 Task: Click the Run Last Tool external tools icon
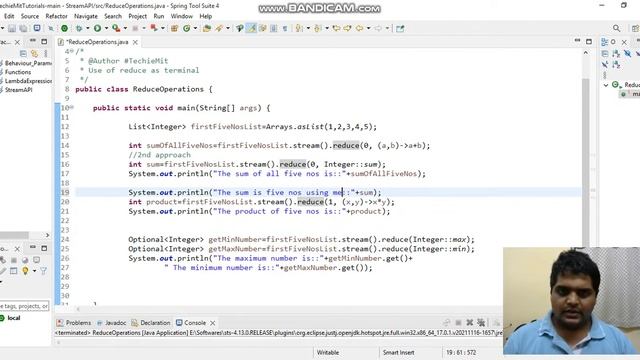click(x=116, y=28)
